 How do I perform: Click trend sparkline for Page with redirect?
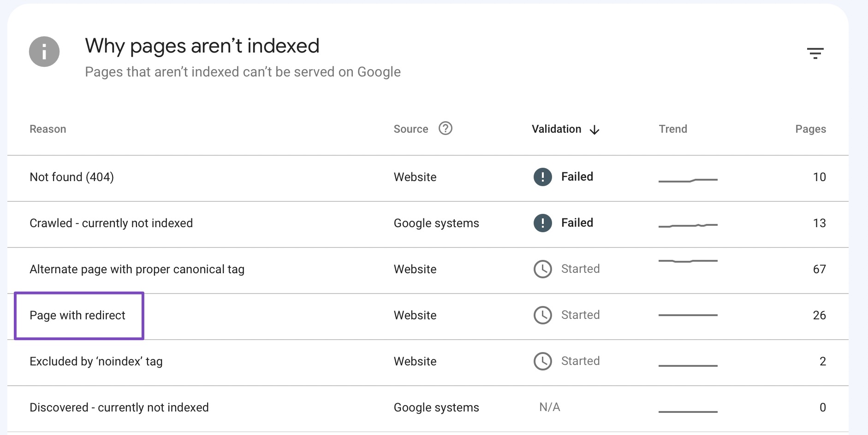(x=688, y=315)
